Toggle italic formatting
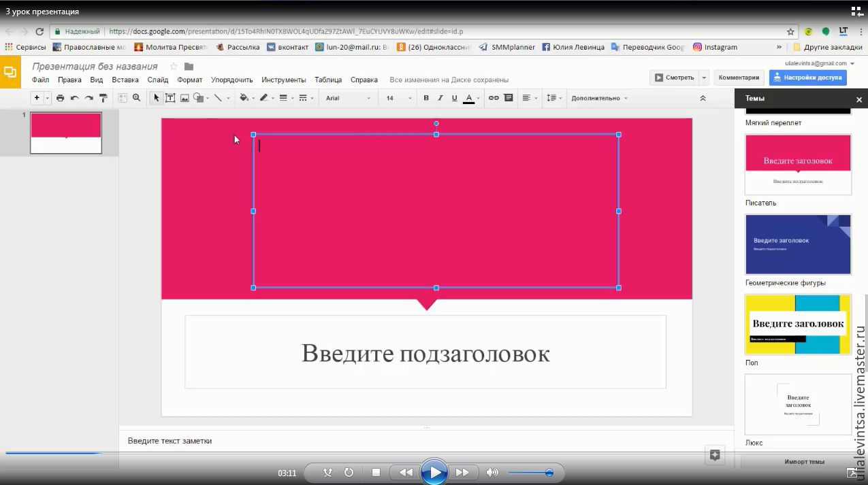Image resolution: width=868 pixels, height=485 pixels. click(440, 98)
